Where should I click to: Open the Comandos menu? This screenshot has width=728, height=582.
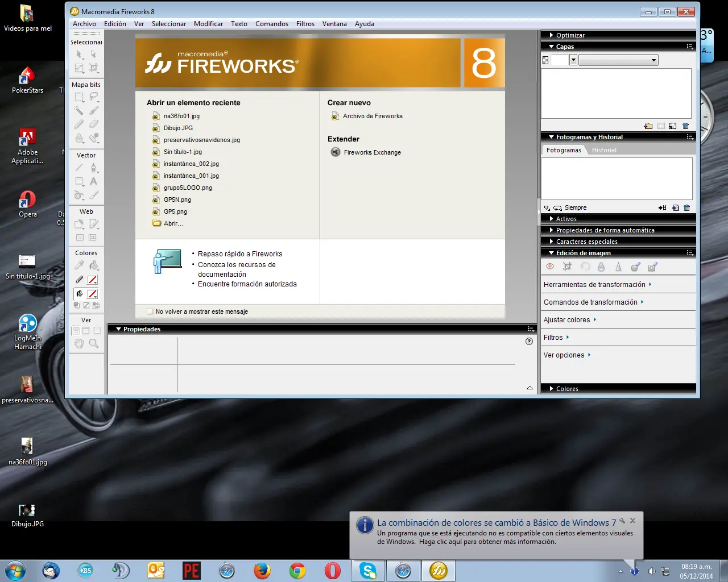[272, 24]
